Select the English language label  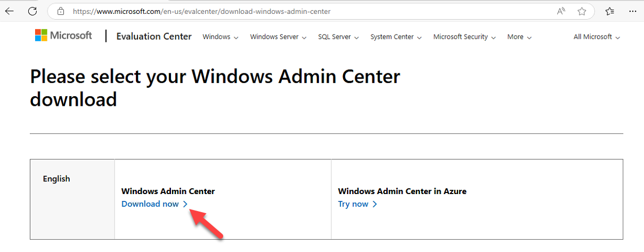(x=56, y=179)
